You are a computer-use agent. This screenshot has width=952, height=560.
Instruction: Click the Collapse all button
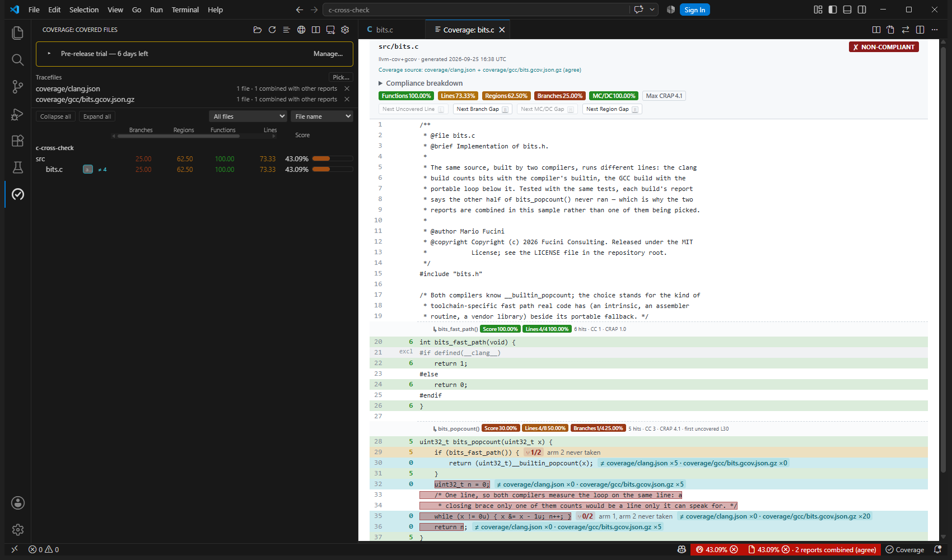55,116
